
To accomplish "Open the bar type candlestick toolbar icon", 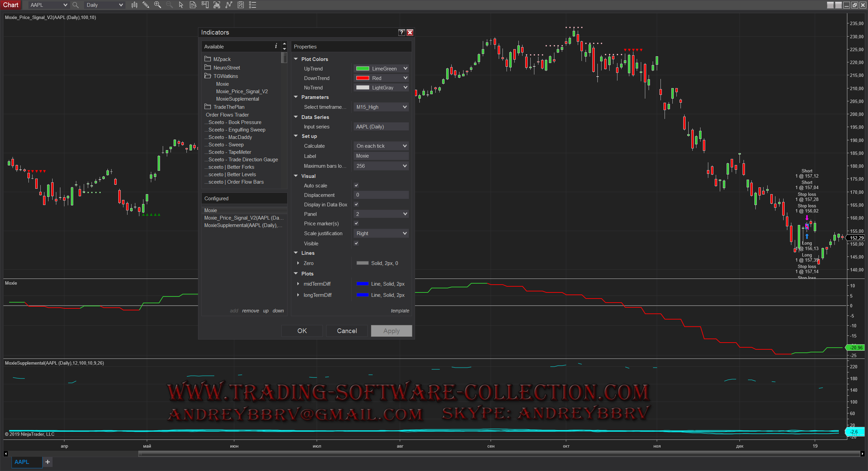I will pos(134,5).
